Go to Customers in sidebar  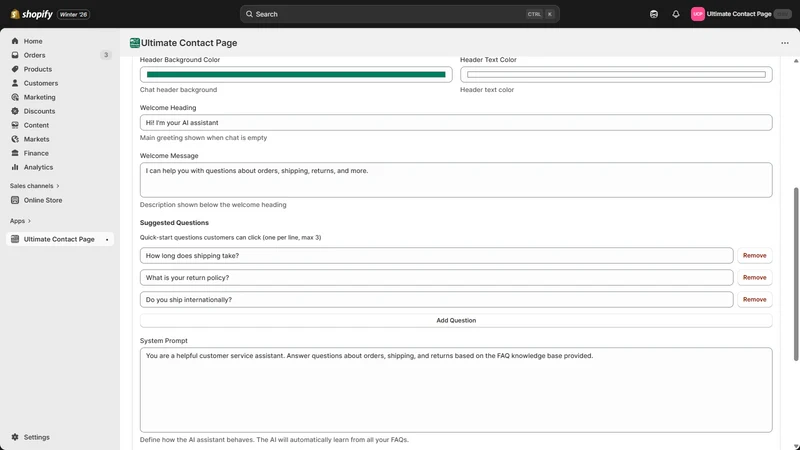(x=41, y=83)
